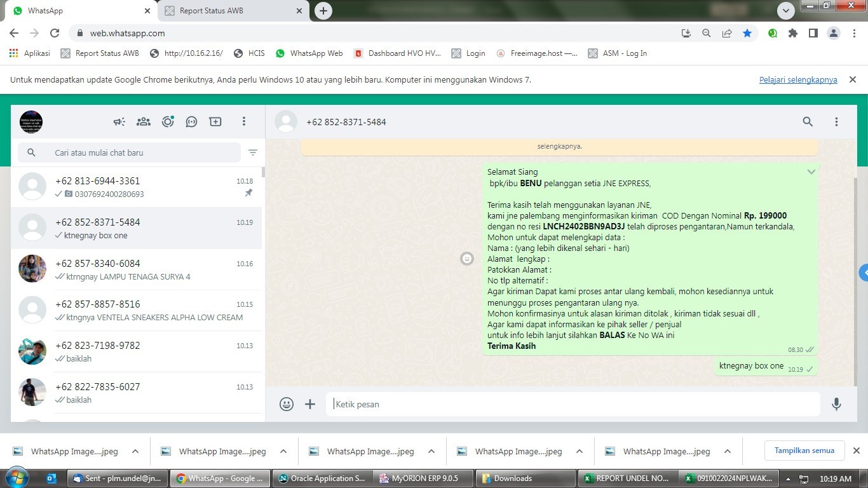This screenshot has height=488, width=868.
Task: Show hidden system tray icons
Action: (x=789, y=479)
